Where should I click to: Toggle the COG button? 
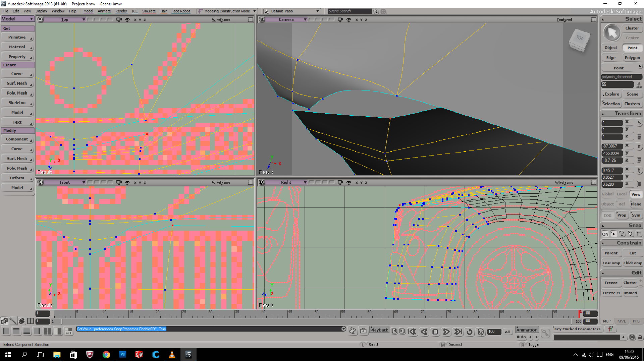tap(607, 215)
